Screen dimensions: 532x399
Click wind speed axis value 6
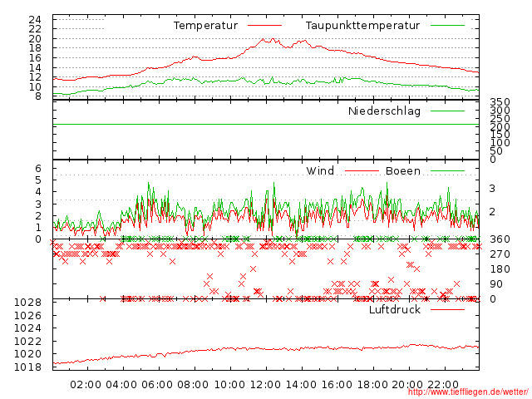[x=38, y=169]
